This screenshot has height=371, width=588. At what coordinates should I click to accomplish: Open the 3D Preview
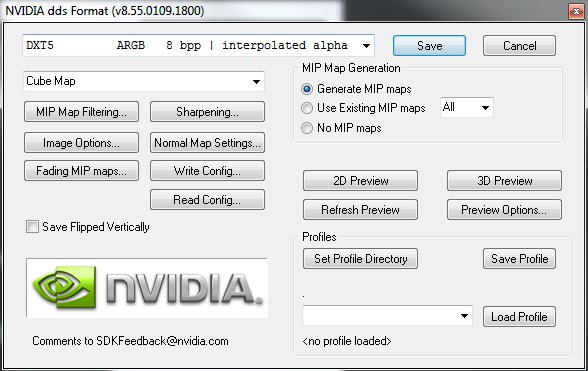coord(504,181)
